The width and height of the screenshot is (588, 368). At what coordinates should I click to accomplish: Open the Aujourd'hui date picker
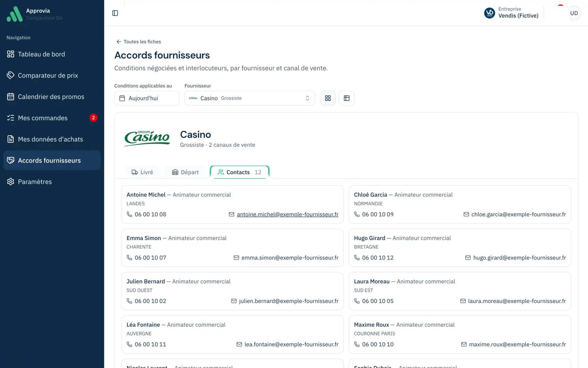click(x=147, y=98)
